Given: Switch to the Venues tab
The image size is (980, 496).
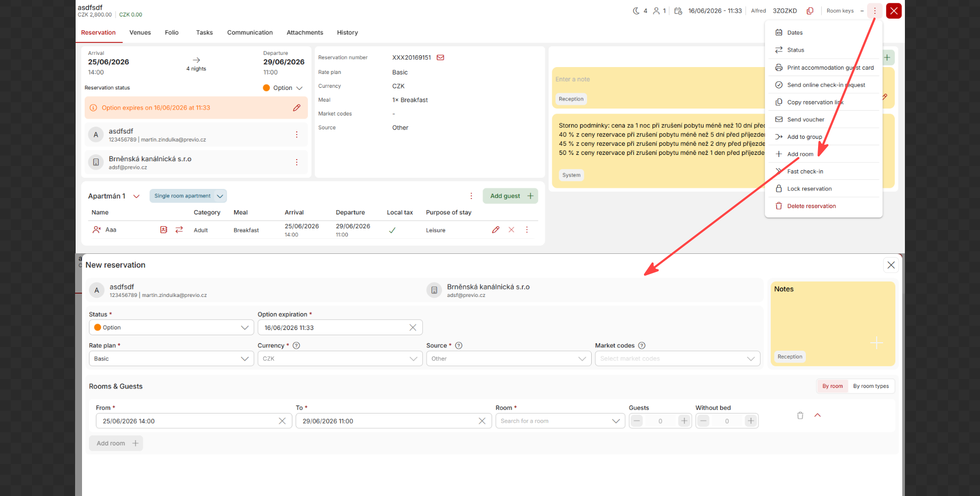Looking at the screenshot, I should pos(140,32).
